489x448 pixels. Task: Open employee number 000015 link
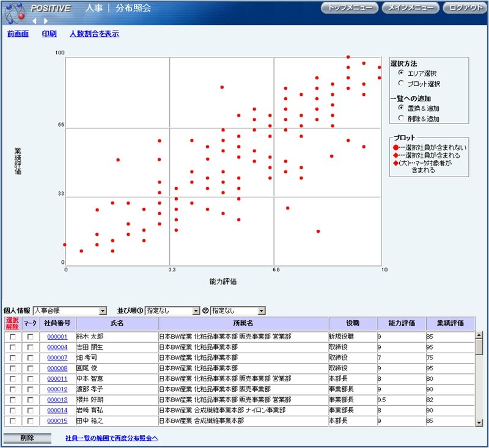coord(57,421)
